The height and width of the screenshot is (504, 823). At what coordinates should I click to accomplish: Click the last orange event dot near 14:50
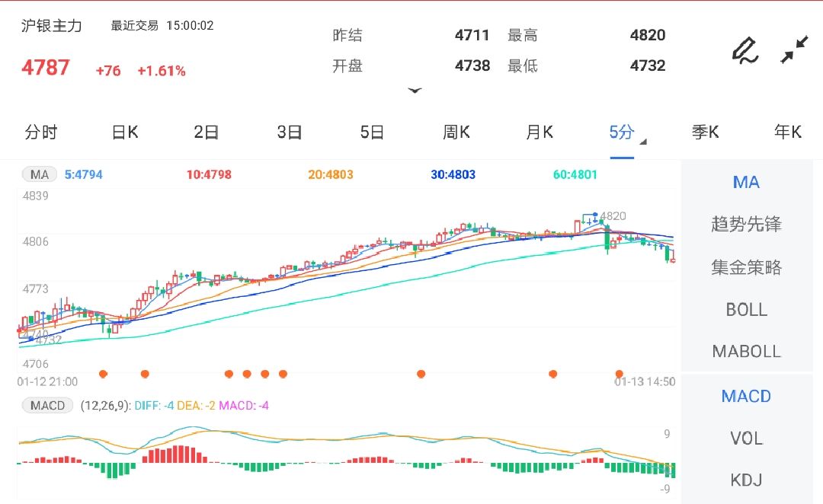pyautogui.click(x=620, y=374)
